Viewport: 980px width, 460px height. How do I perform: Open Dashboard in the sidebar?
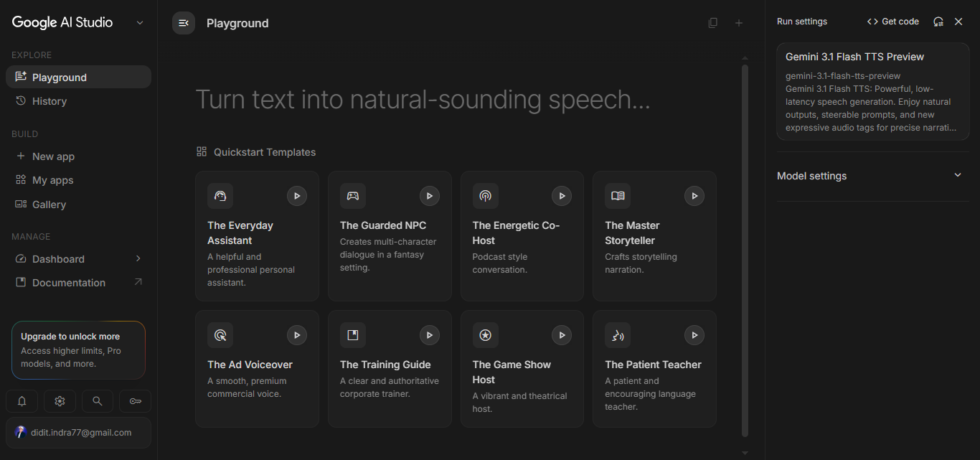tap(79, 259)
